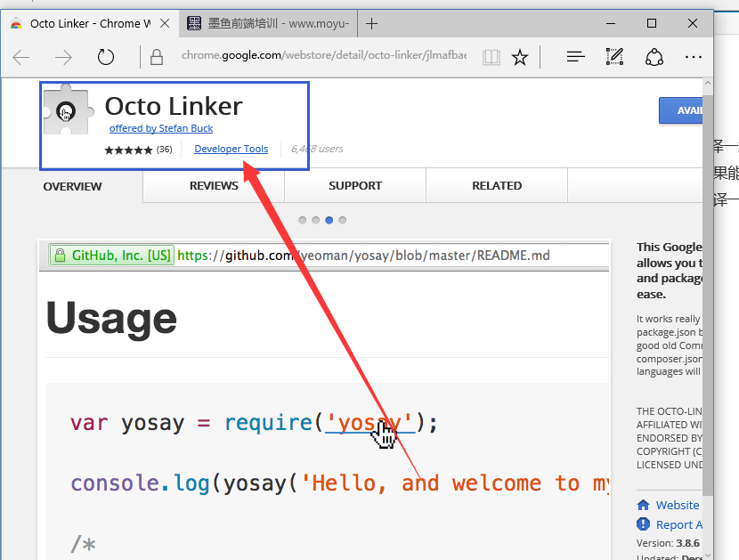Click the forward navigation arrow
This screenshot has height=560, width=739.
63,58
